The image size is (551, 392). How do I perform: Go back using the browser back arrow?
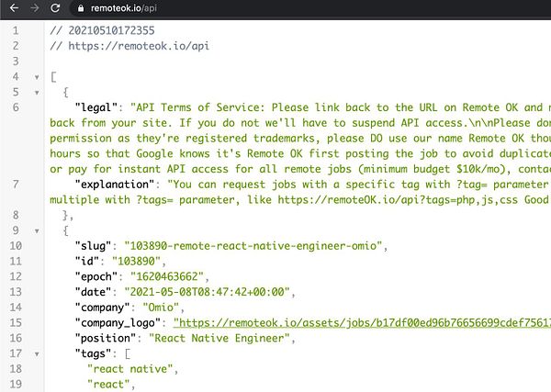[x=14, y=7]
